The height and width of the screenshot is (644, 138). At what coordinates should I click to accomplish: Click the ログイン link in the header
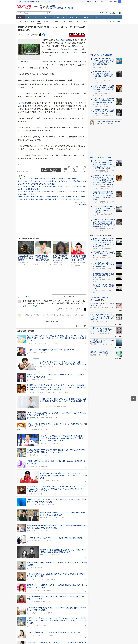[x=42, y=8]
